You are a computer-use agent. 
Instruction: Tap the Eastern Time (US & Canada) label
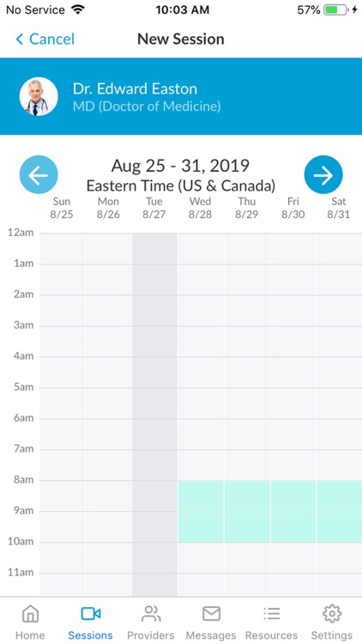(181, 185)
